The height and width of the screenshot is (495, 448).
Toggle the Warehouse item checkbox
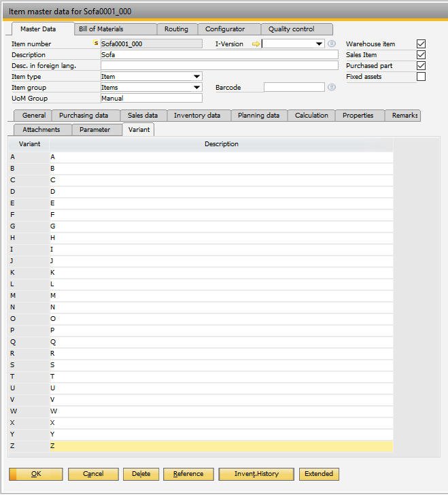point(421,44)
